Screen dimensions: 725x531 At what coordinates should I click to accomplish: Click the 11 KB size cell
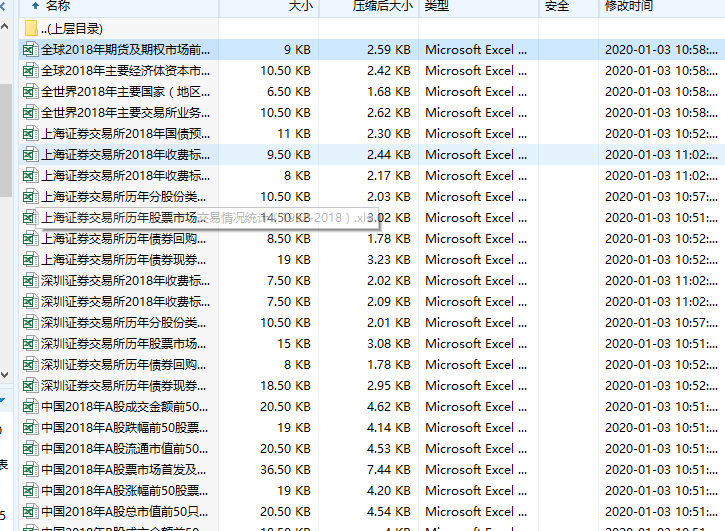click(294, 134)
